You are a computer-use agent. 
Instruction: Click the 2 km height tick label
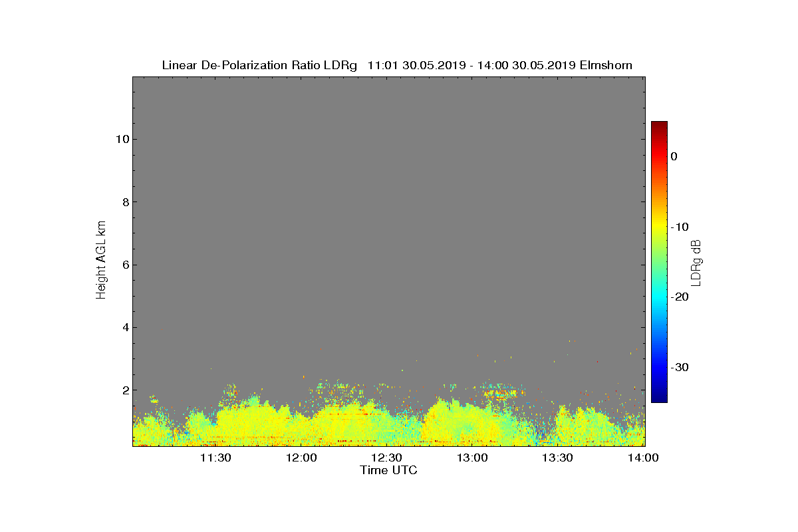124,390
